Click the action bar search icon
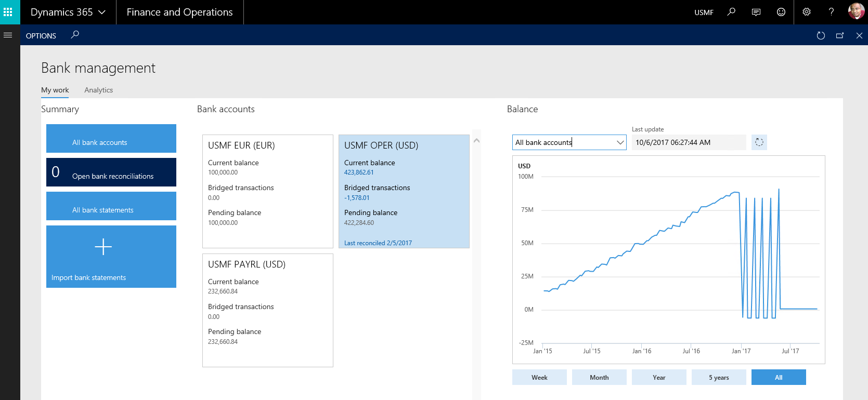 pyautogui.click(x=75, y=35)
